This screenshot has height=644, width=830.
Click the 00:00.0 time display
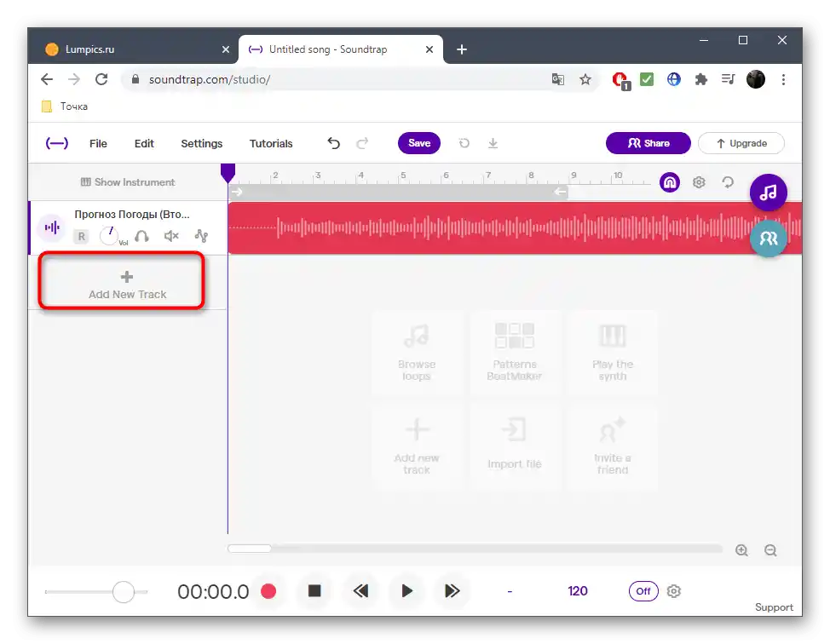click(x=213, y=592)
